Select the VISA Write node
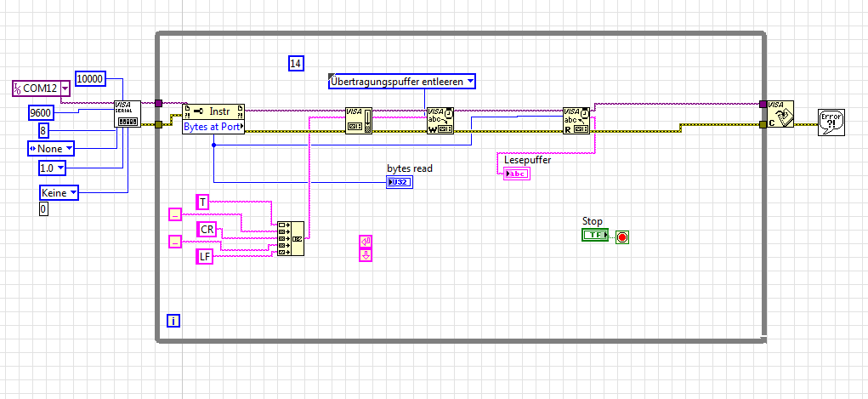The image size is (868, 399). [x=440, y=121]
